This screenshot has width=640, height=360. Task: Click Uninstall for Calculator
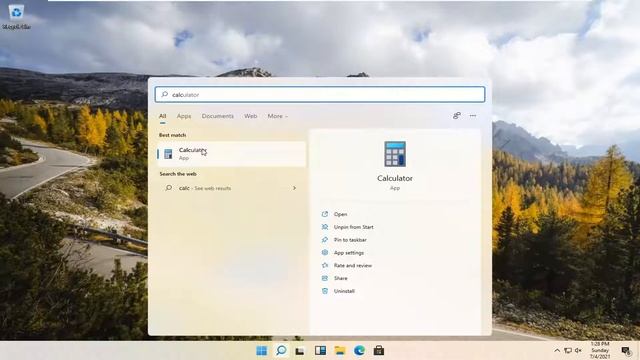pos(344,291)
